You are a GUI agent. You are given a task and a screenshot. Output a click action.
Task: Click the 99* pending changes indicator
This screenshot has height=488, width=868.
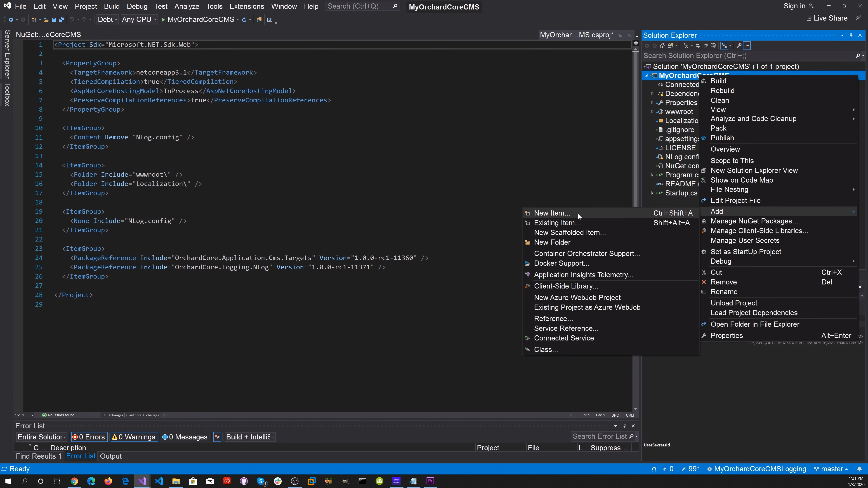click(x=690, y=469)
